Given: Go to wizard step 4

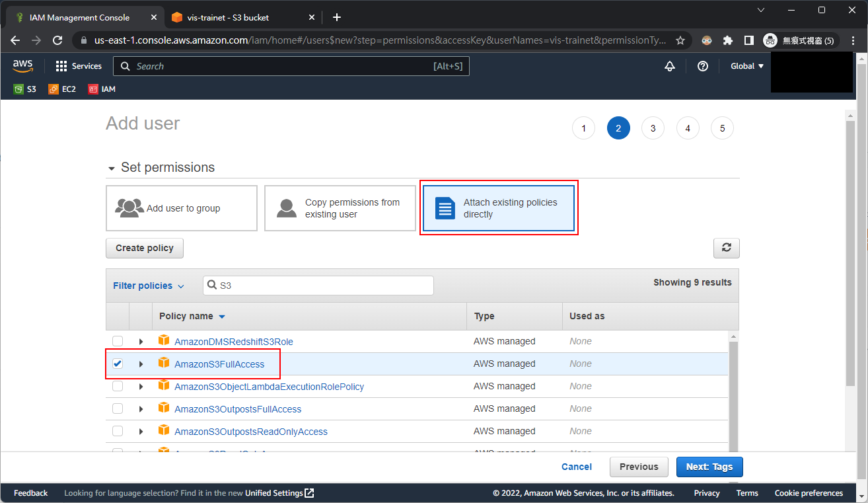Looking at the screenshot, I should point(688,128).
